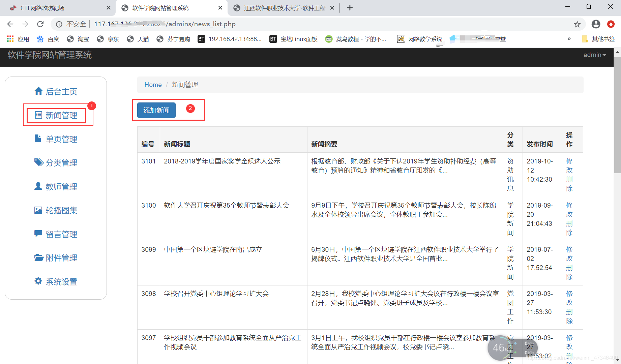Screen dimensions: 621x364
Task: Close the CTF网络攻防靶场 tab
Action: (x=108, y=8)
